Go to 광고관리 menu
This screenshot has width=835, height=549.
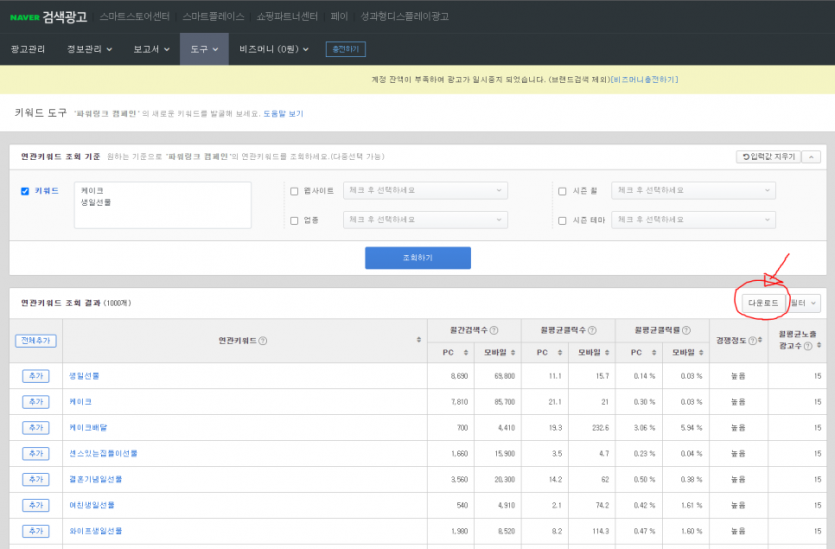tap(28, 49)
